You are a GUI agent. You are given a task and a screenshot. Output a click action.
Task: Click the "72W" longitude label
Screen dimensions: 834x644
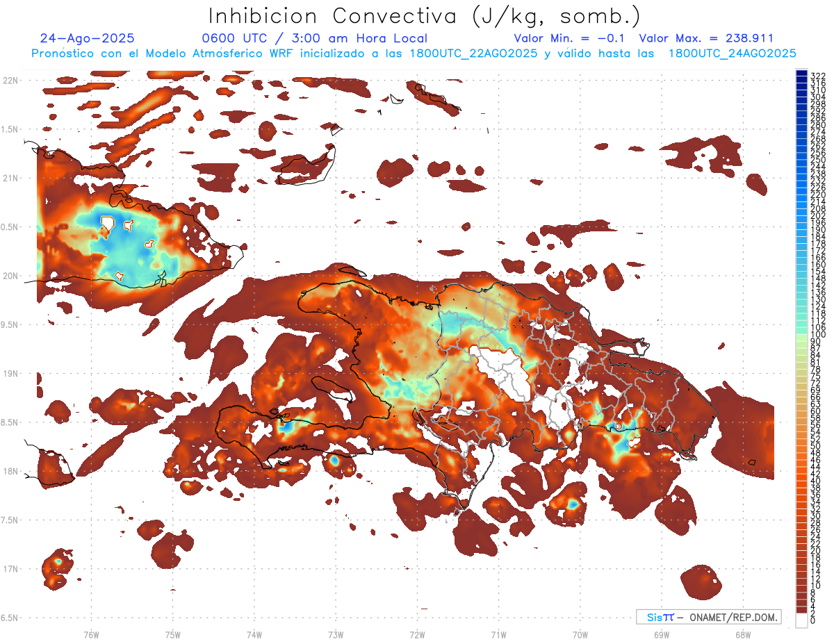pyautogui.click(x=417, y=634)
